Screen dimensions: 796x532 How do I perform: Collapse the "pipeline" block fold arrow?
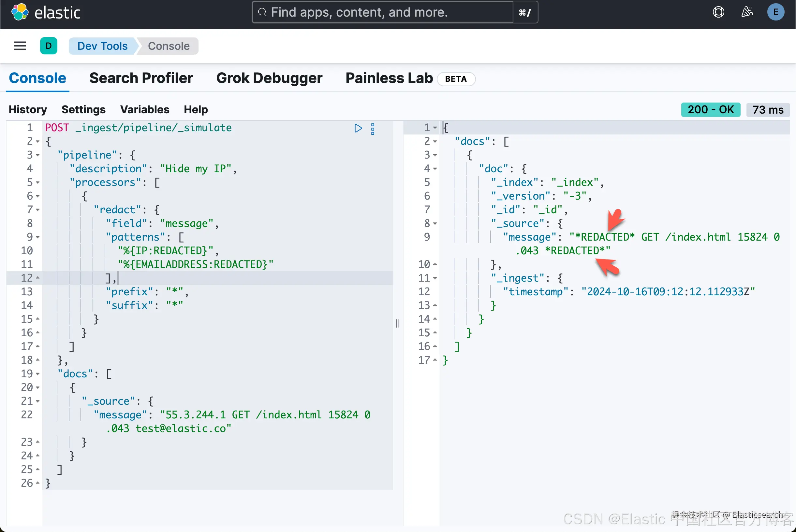coord(38,155)
